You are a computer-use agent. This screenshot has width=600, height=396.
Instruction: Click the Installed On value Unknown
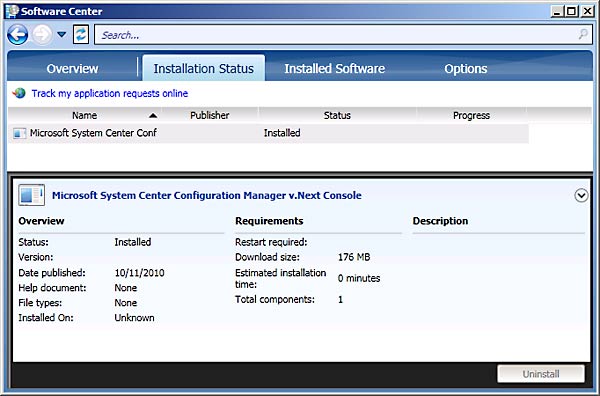coord(134,318)
